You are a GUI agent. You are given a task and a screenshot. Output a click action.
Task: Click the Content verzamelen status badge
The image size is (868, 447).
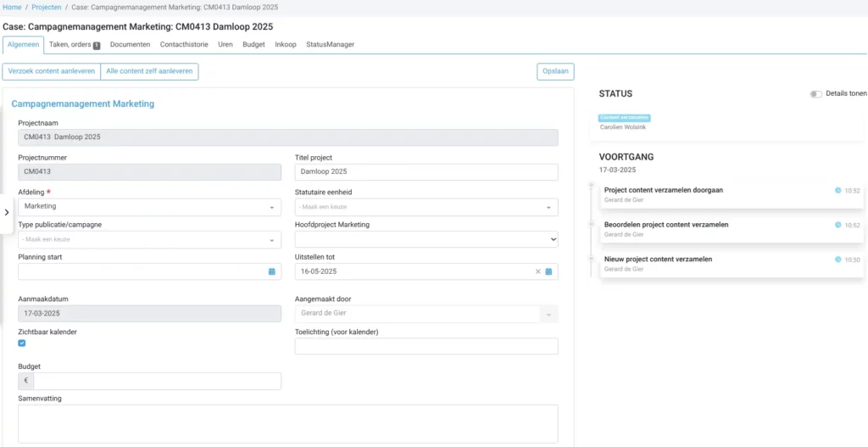tap(624, 118)
